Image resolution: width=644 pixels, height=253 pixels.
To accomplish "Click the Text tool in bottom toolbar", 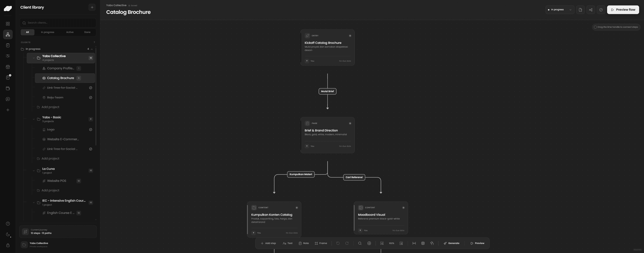I will point(287,243).
